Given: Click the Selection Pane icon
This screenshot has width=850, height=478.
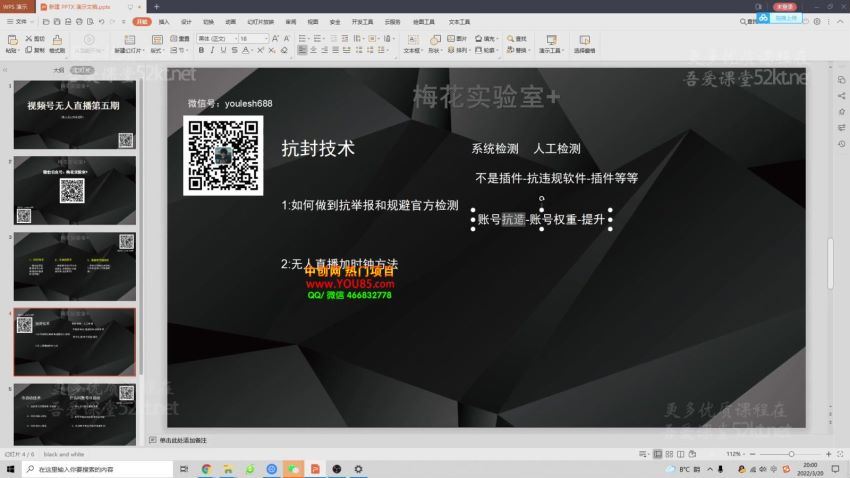Looking at the screenshot, I should tap(584, 40).
